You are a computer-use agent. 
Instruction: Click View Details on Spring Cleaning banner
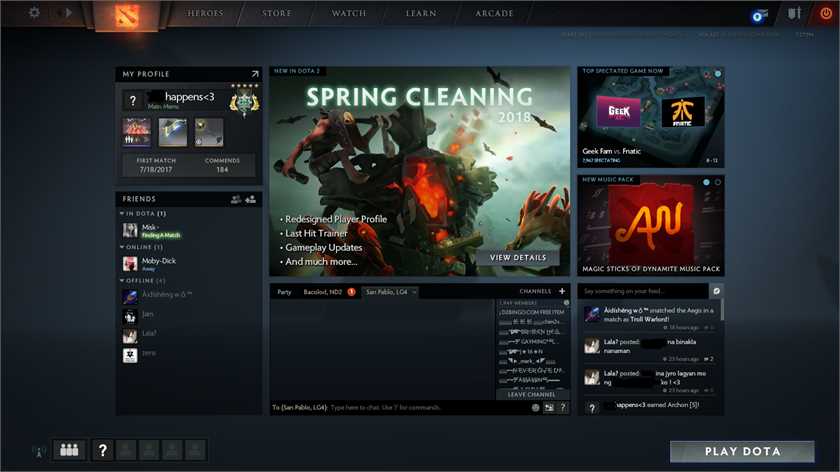518,258
